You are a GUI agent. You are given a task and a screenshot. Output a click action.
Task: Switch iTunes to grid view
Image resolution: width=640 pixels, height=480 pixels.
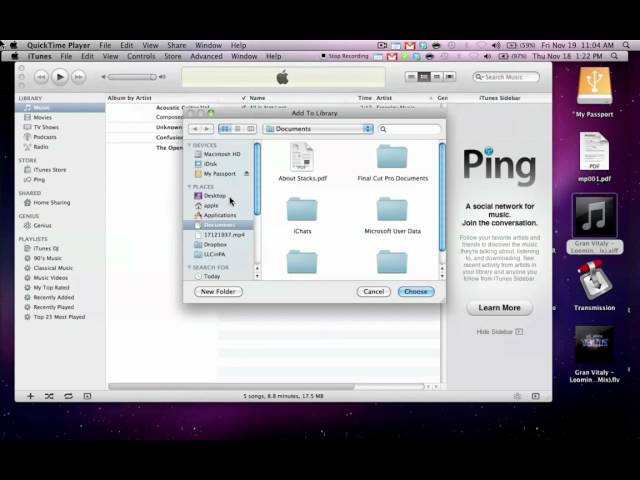coord(437,77)
